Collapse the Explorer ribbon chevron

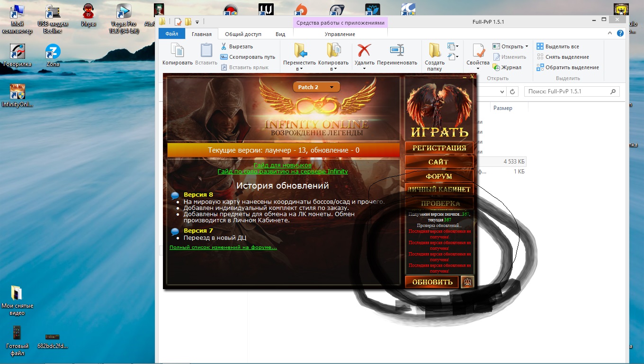tap(609, 34)
